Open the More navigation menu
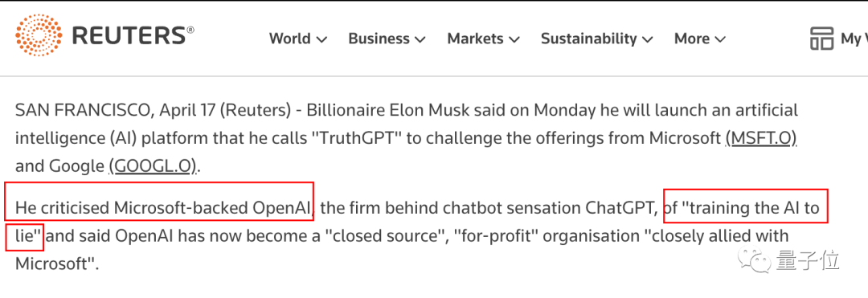 [691, 39]
